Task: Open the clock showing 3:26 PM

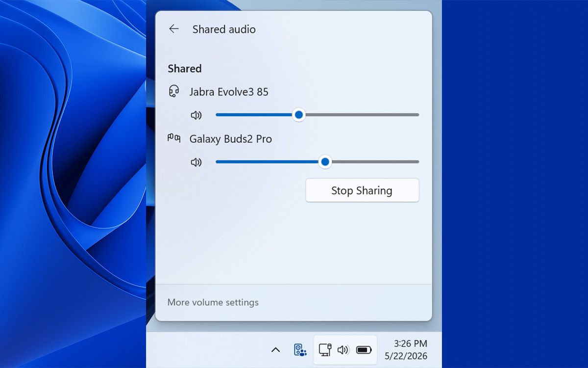Action: click(411, 343)
